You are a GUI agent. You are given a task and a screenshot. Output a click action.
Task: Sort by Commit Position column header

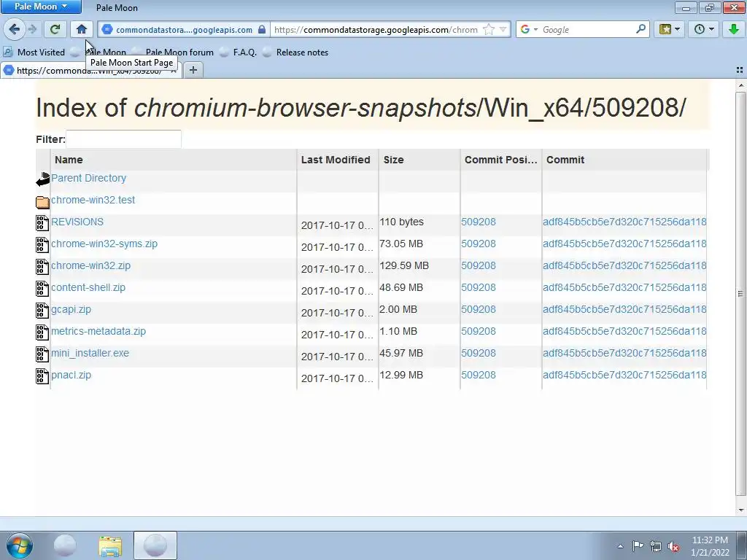click(x=500, y=160)
